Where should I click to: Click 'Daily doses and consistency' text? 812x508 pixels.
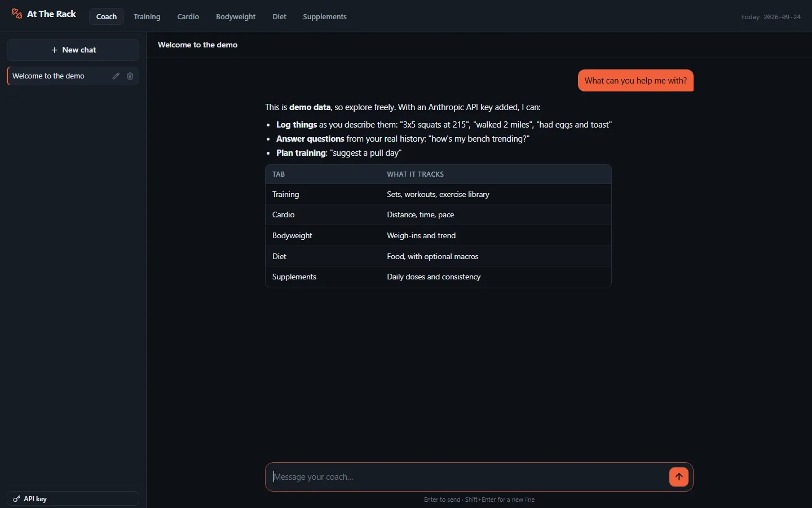tap(434, 277)
